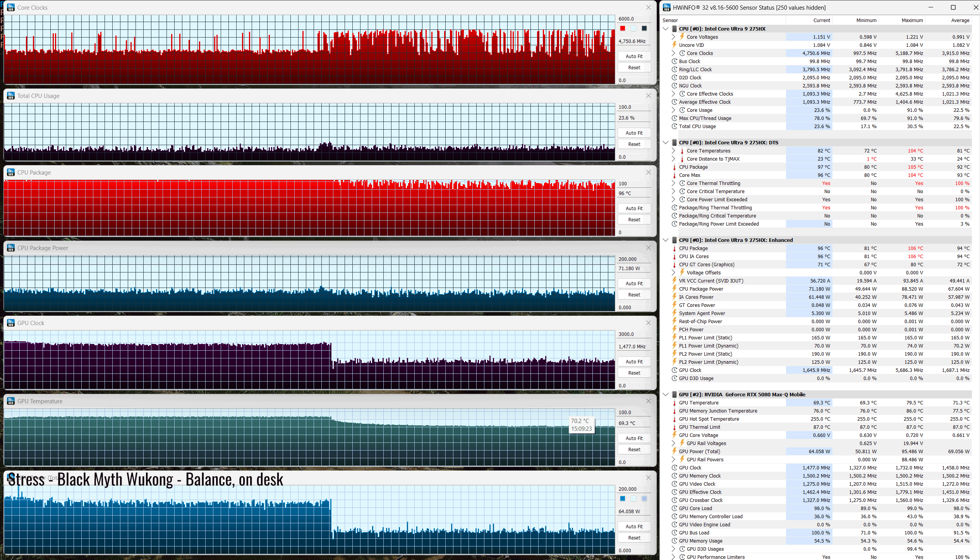Viewport: 980px width, 560px height.
Task: Close the CPU Package graph window
Action: tap(649, 172)
